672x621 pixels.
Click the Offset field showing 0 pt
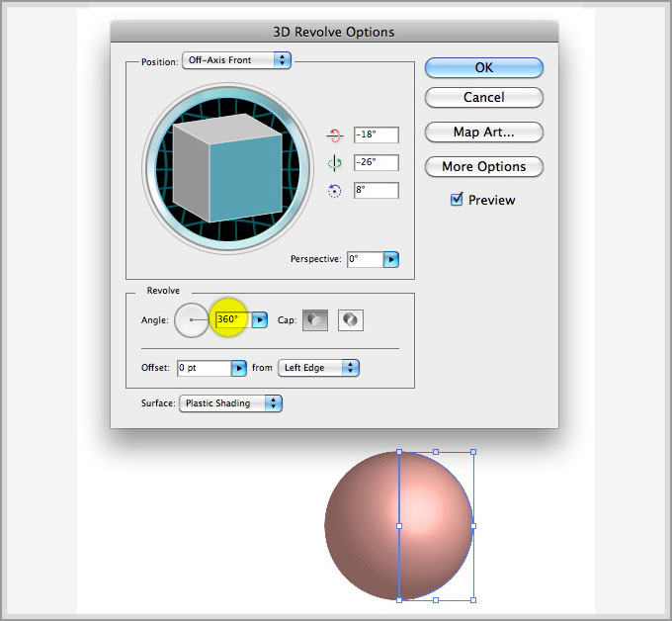point(205,368)
